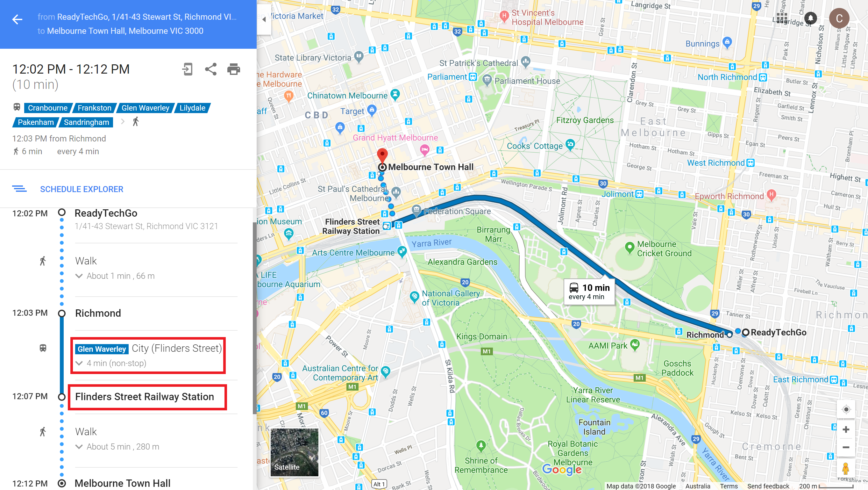
Task: Click the Send feedback link
Action: pyautogui.click(x=768, y=486)
